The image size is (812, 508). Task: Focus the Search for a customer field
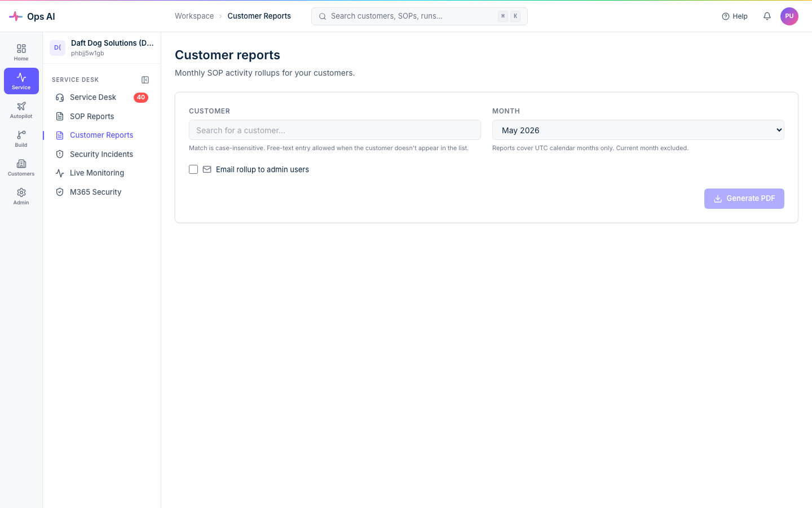point(335,130)
